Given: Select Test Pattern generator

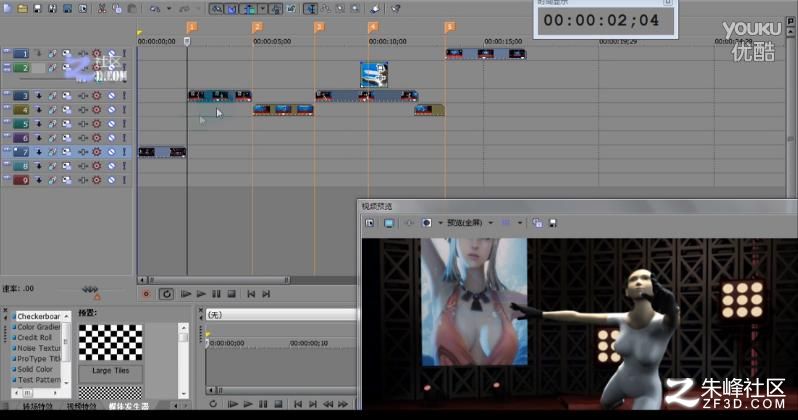Looking at the screenshot, I should (39, 380).
